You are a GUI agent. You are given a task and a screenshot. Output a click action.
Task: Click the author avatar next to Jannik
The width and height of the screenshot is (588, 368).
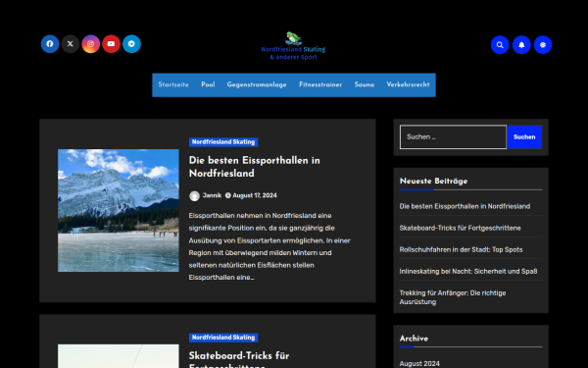click(194, 196)
